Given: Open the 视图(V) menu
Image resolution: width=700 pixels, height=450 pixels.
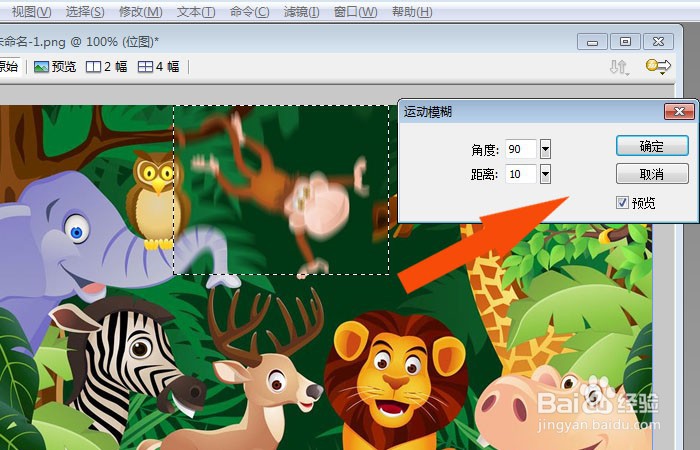Looking at the screenshot, I should click(31, 11).
